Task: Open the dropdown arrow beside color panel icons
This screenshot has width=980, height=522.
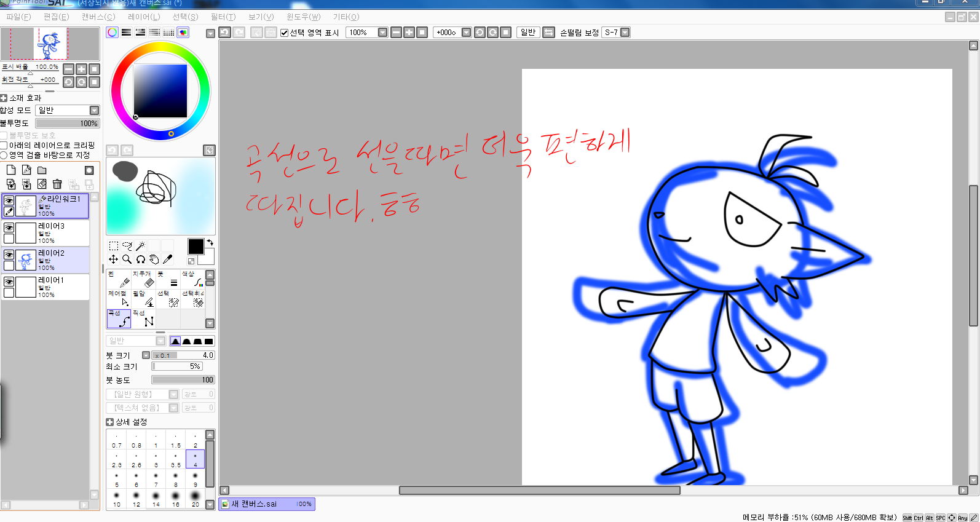Action: tap(210, 33)
